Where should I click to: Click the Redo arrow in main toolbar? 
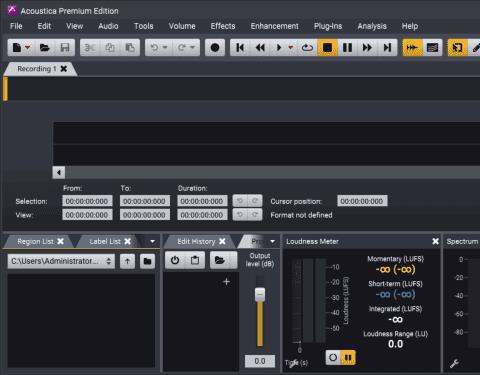(x=181, y=48)
